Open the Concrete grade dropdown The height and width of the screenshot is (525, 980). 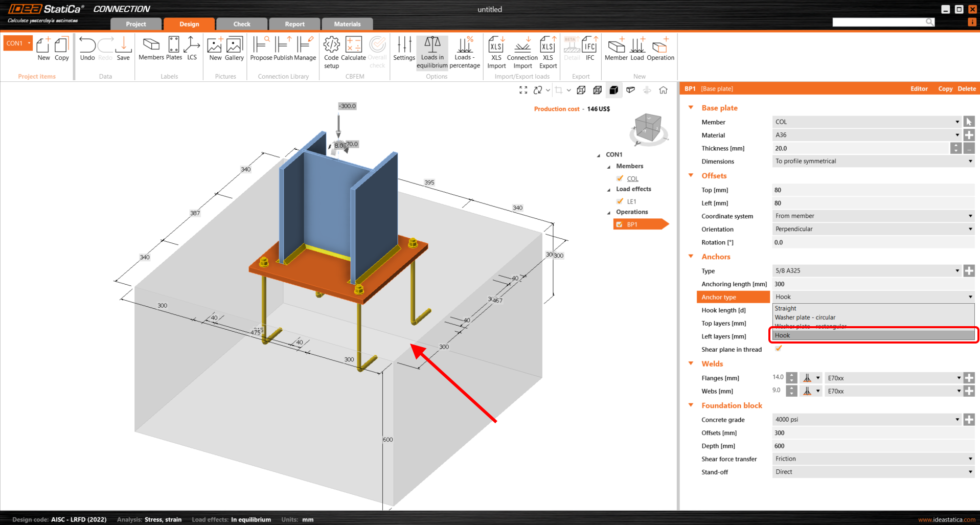click(957, 419)
